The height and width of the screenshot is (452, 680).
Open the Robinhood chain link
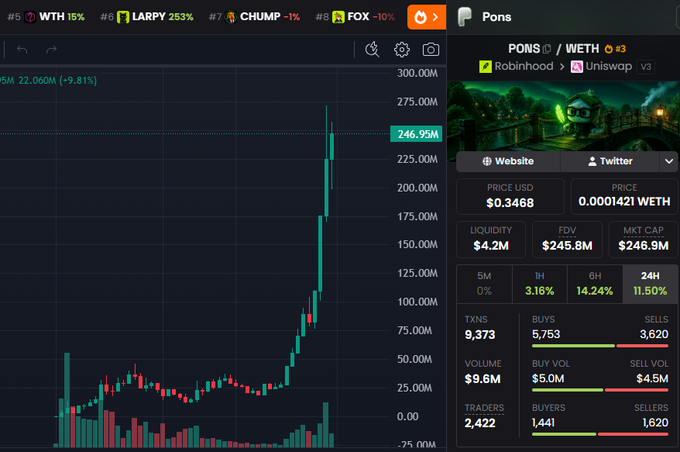pyautogui.click(x=516, y=66)
